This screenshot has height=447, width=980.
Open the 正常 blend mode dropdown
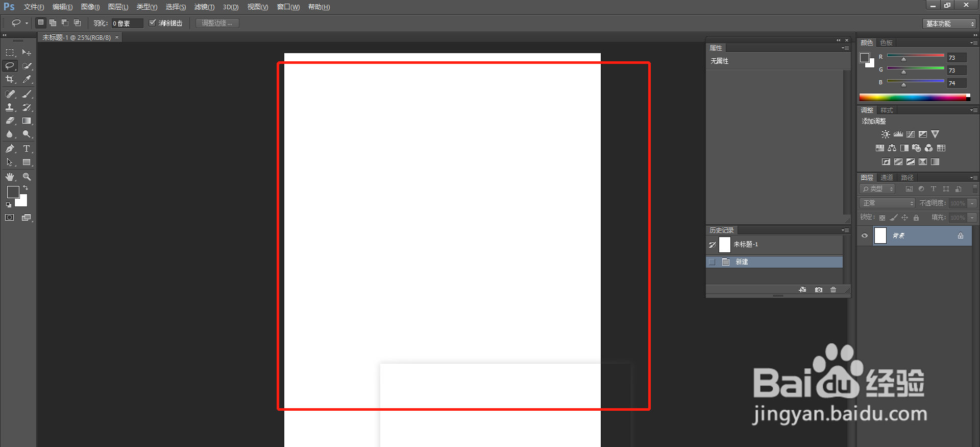[888, 203]
